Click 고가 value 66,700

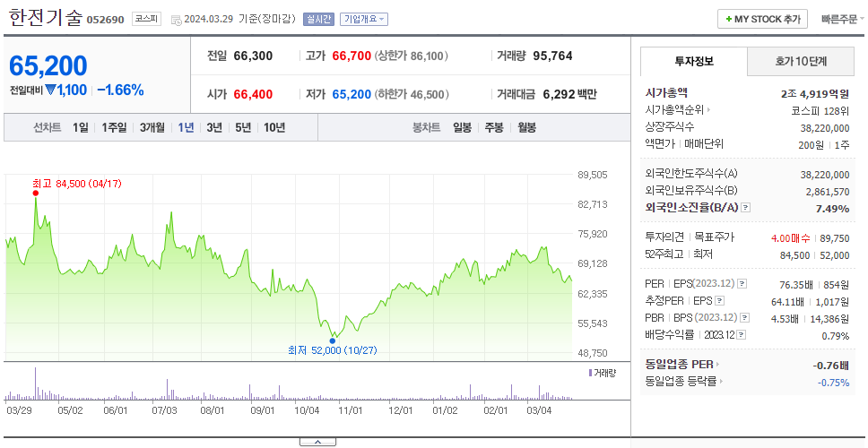[352, 56]
